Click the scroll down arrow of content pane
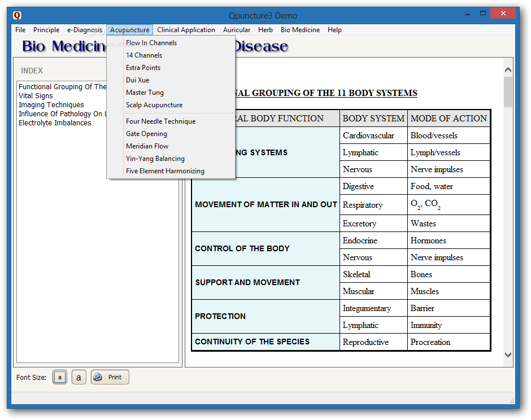This screenshot has height=420, width=531. pyautogui.click(x=508, y=355)
